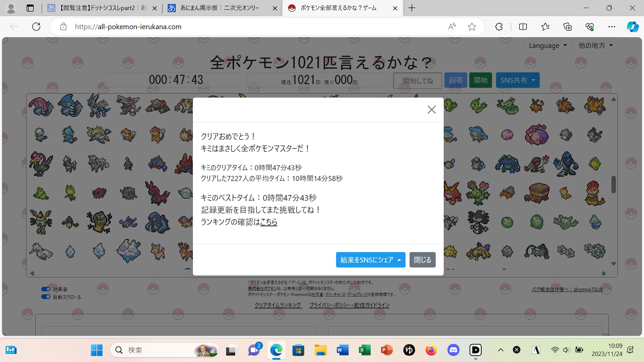Open the browser extensions icon

(x=499, y=26)
